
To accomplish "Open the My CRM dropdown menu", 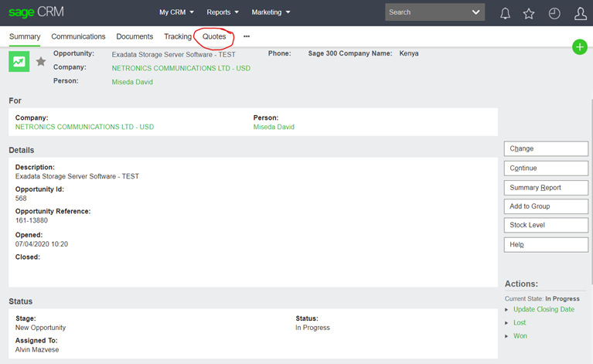I will (x=176, y=12).
